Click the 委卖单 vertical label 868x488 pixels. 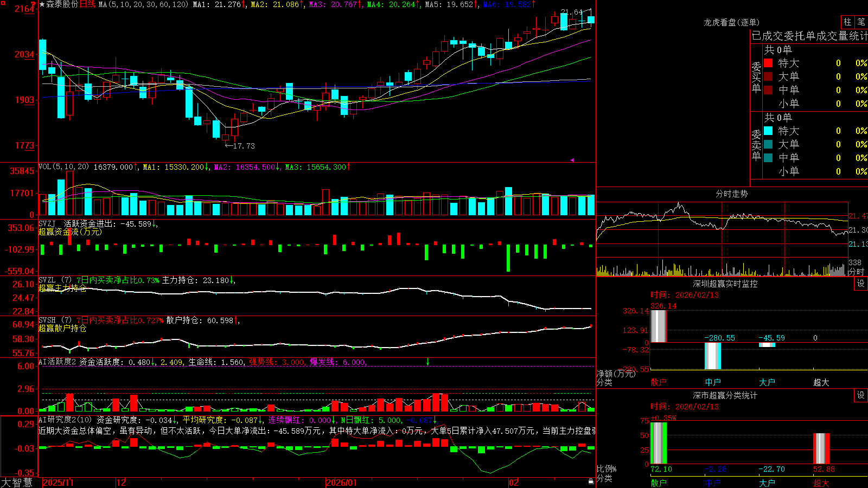pos(756,145)
